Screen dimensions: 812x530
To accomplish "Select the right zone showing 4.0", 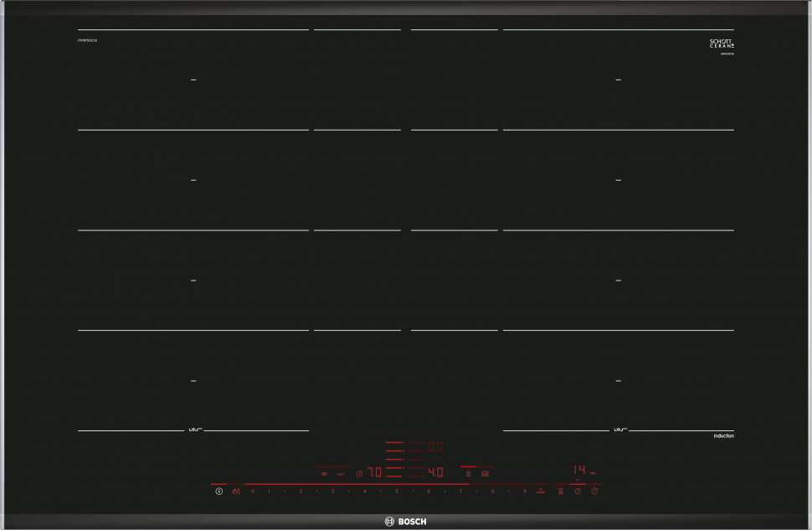I will pos(435,473).
